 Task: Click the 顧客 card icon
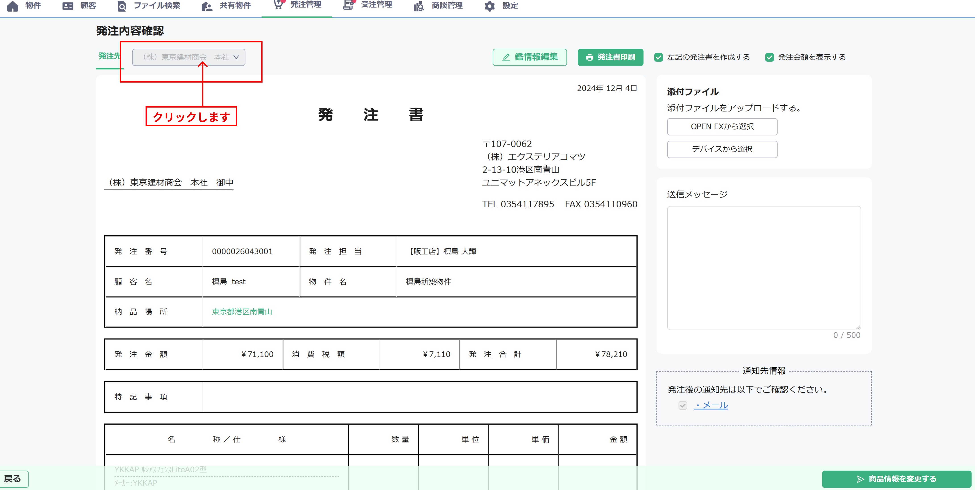coord(68,6)
